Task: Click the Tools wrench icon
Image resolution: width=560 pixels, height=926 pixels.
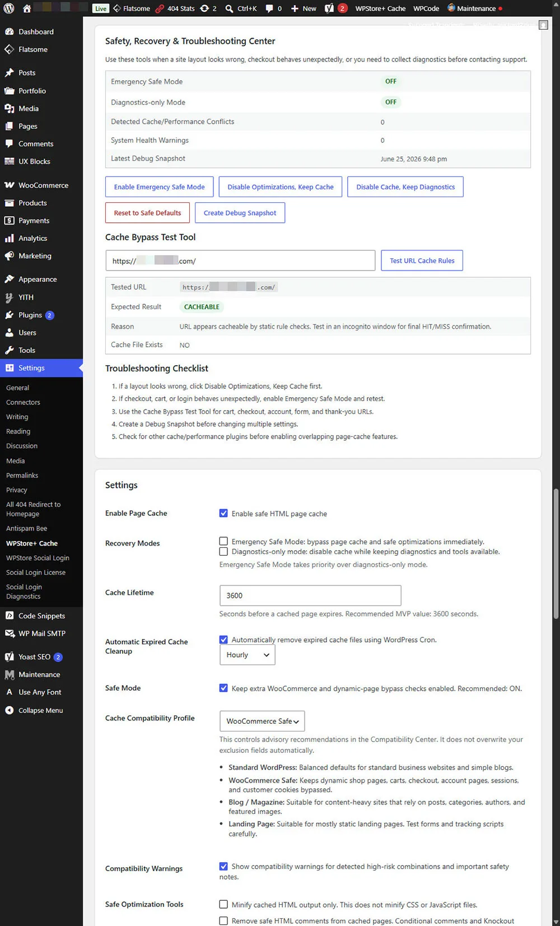Action: (10, 350)
